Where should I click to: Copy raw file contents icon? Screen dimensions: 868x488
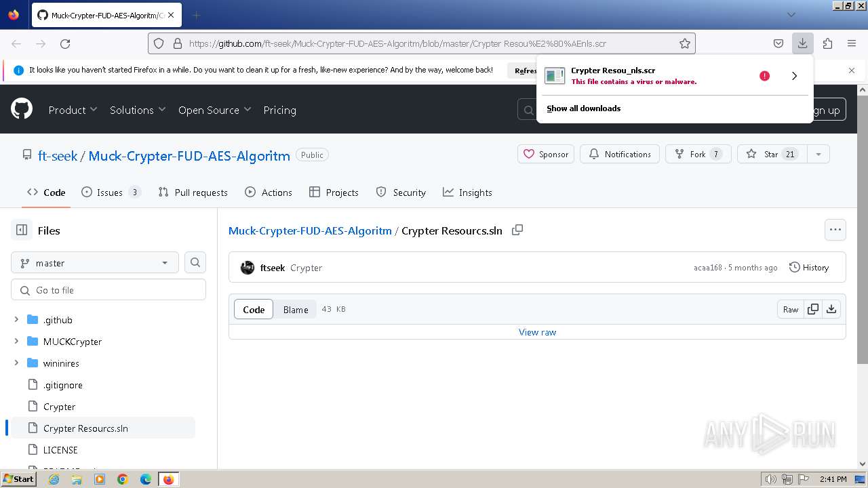click(812, 309)
